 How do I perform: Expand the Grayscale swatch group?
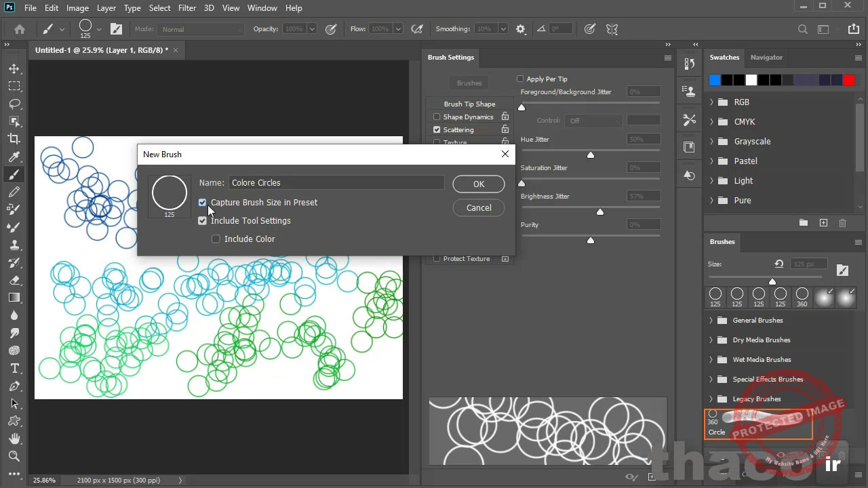tap(711, 142)
